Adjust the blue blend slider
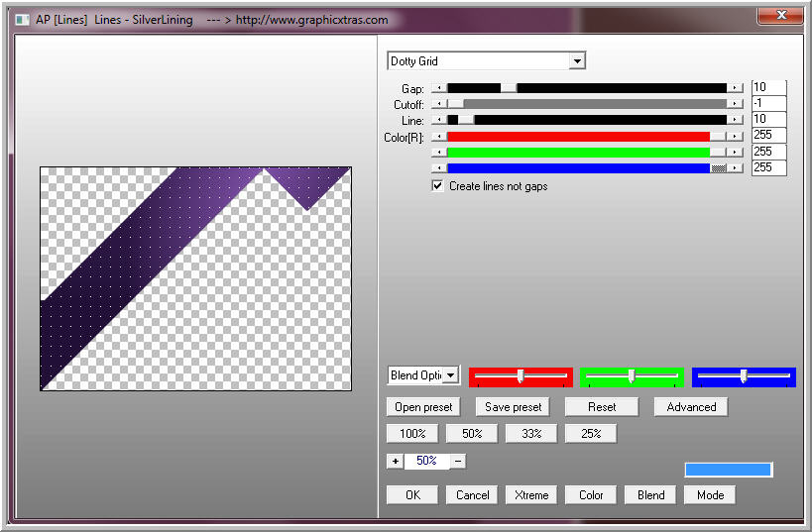The height and width of the screenshot is (532, 812). pyautogui.click(x=744, y=376)
